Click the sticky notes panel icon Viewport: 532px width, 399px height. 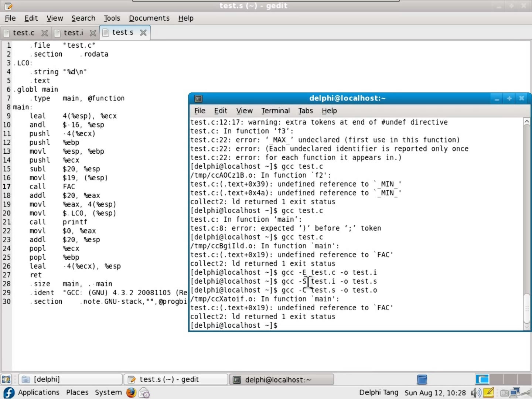[488, 392]
